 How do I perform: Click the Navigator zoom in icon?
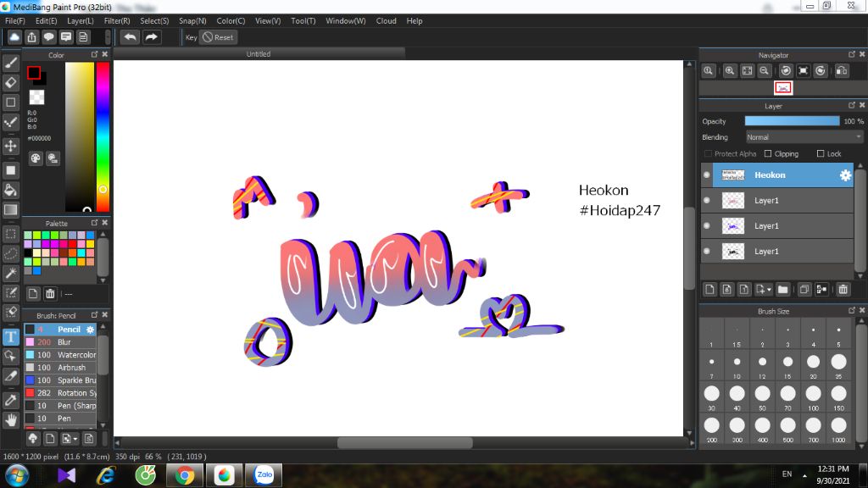730,71
